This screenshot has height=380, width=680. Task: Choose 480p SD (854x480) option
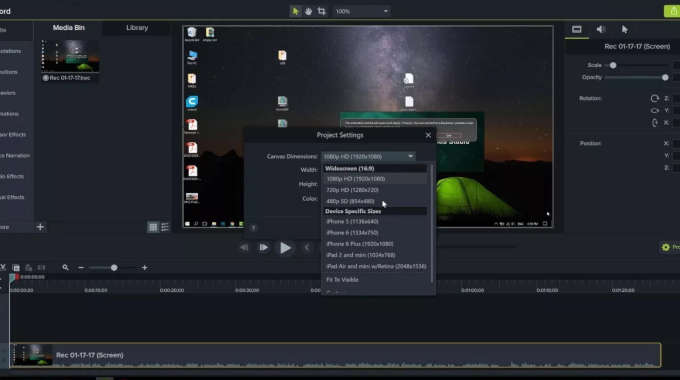(375, 201)
